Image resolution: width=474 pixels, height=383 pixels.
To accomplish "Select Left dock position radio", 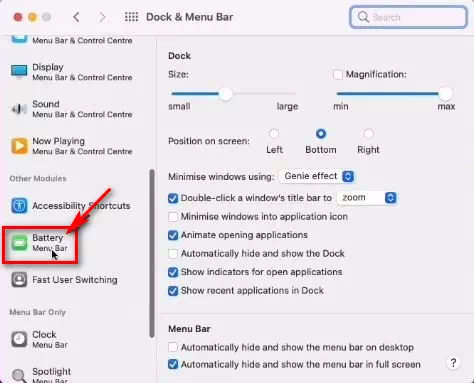I will [274, 134].
